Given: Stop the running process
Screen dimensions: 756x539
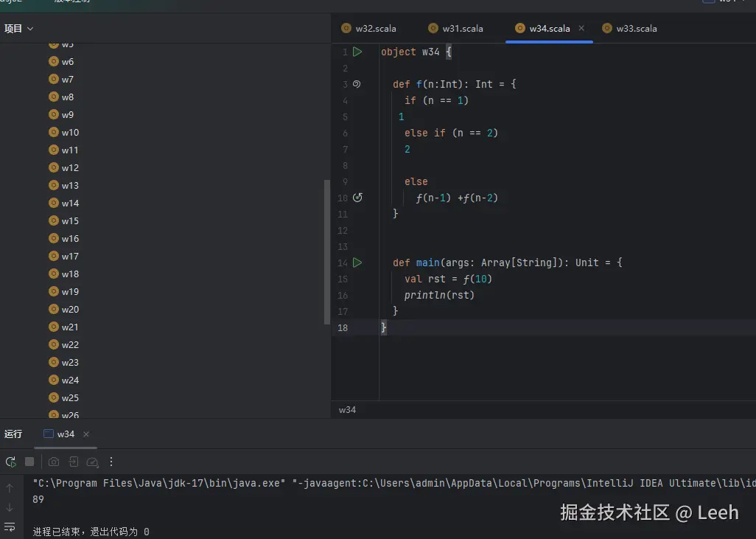Looking at the screenshot, I should (29, 462).
